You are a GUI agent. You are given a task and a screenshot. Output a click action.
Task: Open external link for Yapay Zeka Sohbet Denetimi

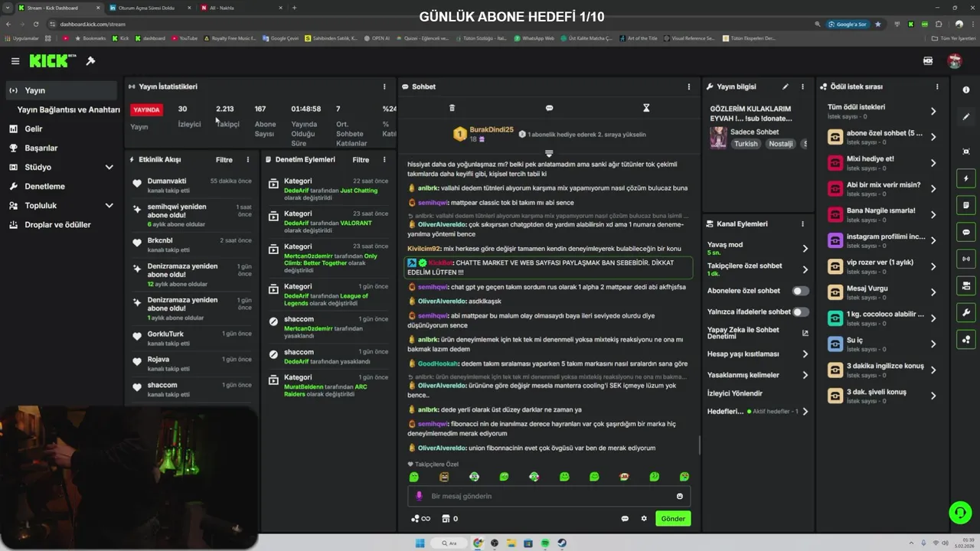coord(805,333)
